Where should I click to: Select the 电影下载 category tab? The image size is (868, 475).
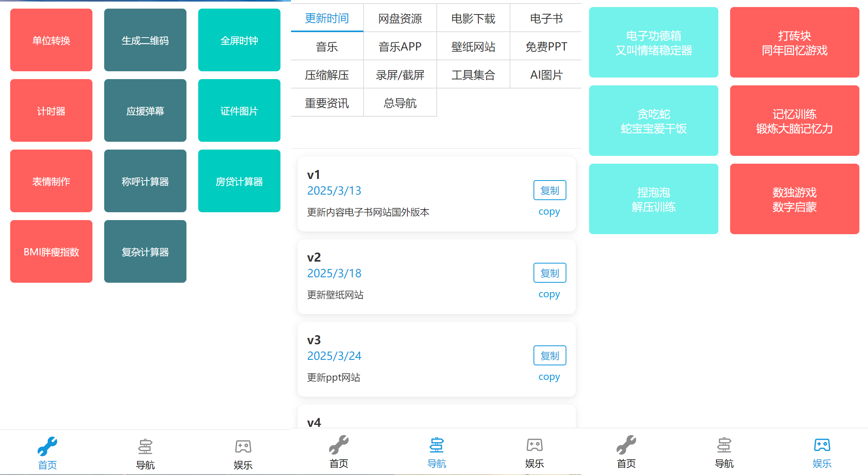click(x=473, y=18)
